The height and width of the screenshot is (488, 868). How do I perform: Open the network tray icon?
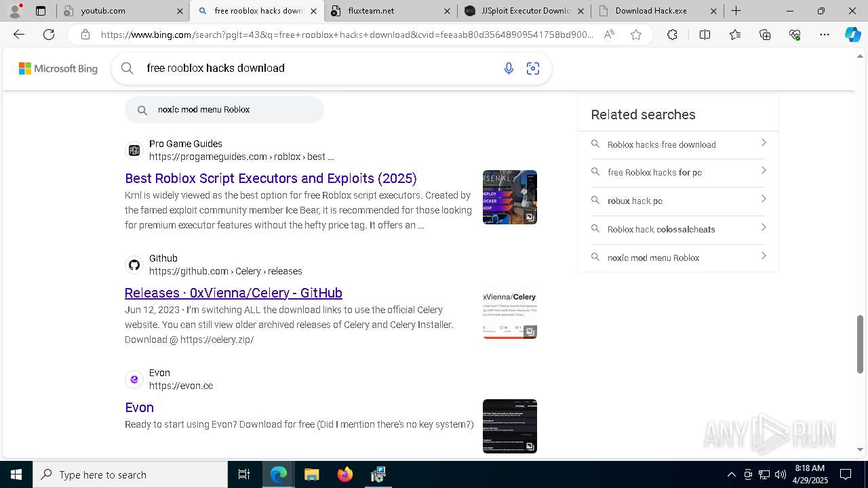(764, 474)
